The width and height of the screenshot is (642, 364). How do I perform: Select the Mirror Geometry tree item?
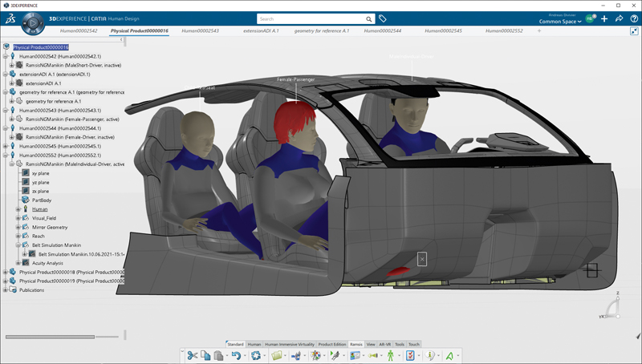(x=50, y=227)
